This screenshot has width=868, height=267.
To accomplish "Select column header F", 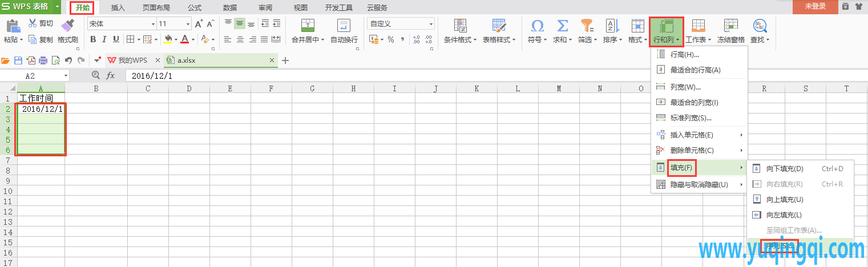I will coord(271,88).
